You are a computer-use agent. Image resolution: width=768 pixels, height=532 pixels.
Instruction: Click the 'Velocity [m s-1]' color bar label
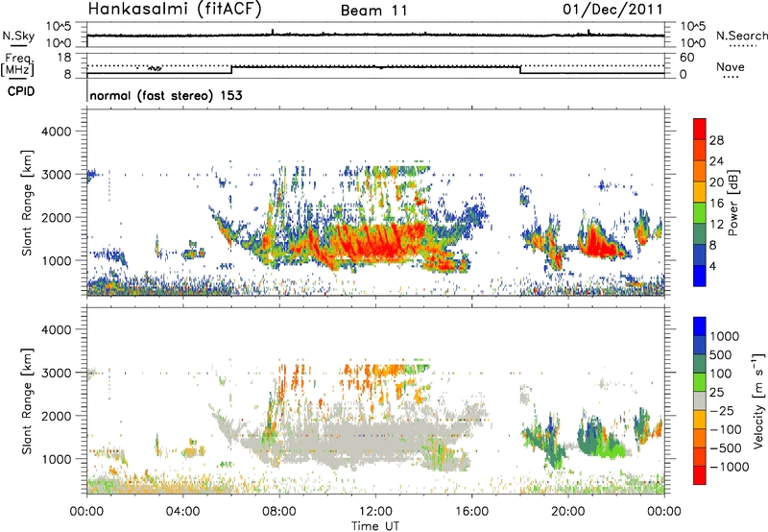coord(757,400)
